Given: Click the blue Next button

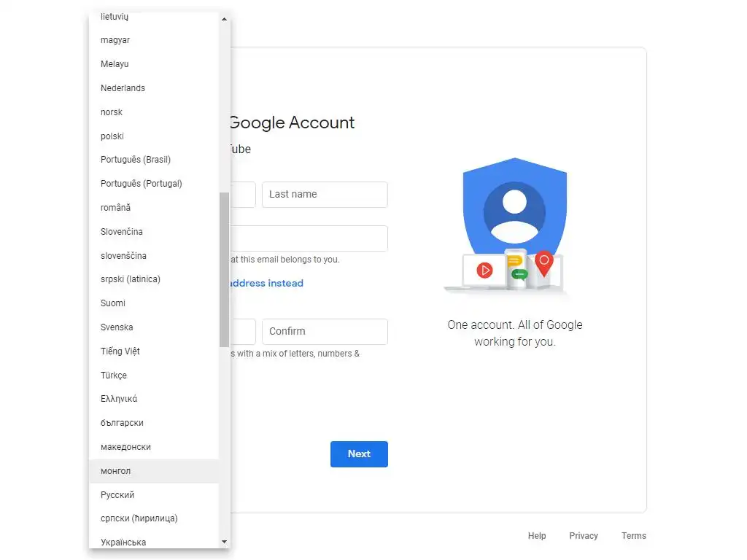Looking at the screenshot, I should [359, 454].
